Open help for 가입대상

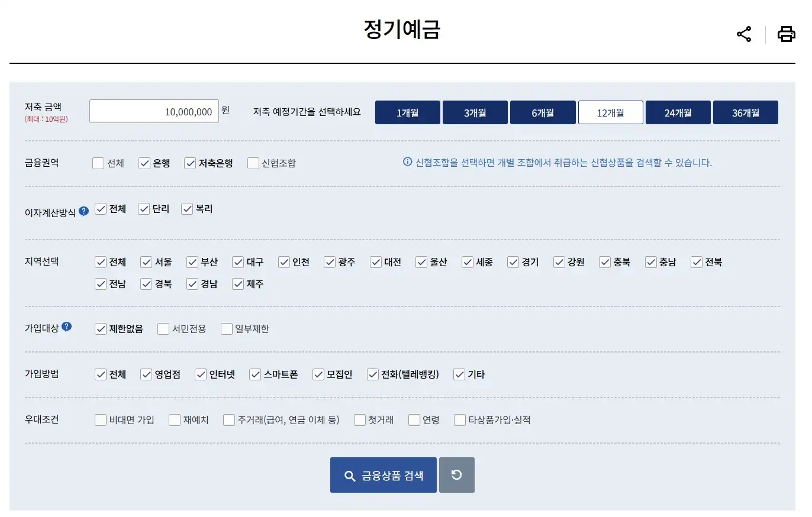(66, 327)
